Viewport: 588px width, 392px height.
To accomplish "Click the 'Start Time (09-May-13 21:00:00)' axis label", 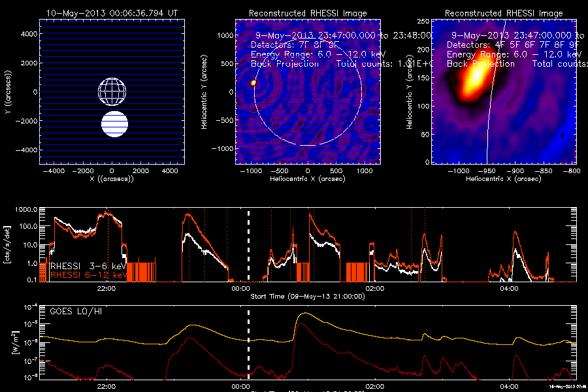I will point(308,297).
